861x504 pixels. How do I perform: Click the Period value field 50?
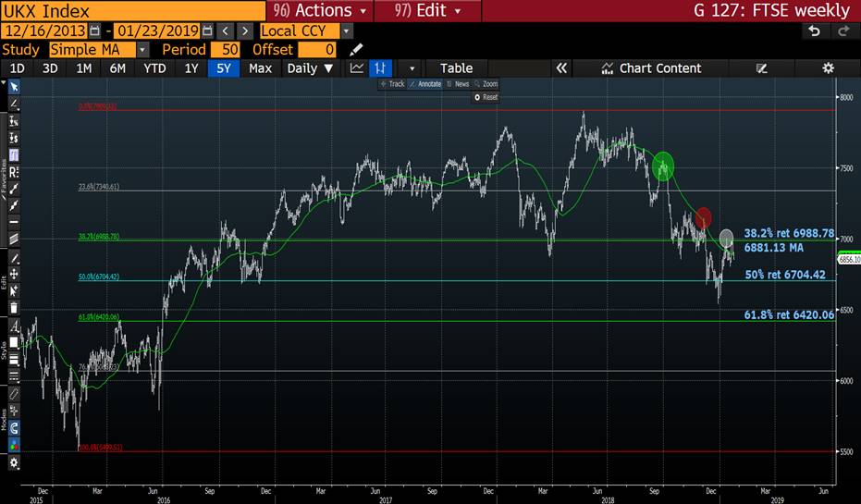tap(225, 49)
